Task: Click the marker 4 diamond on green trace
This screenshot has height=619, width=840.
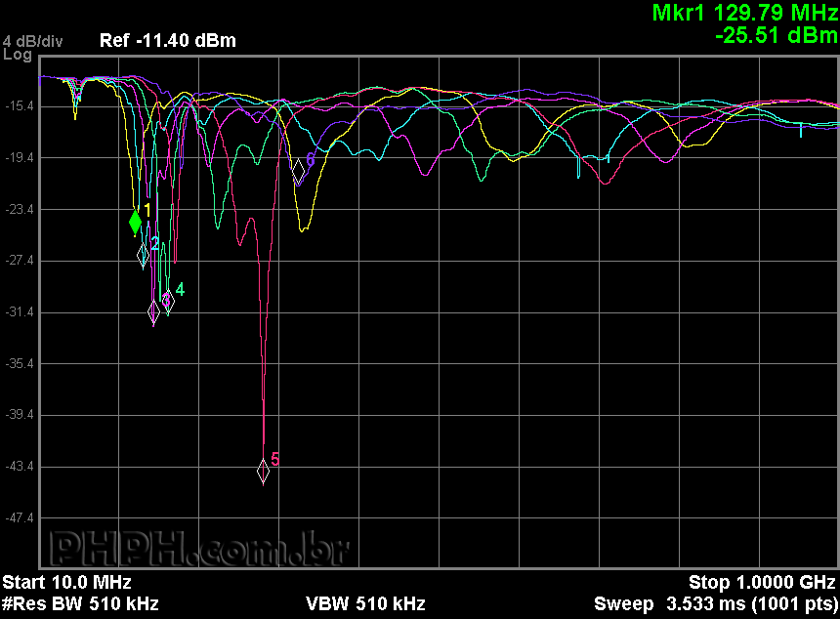Action: coord(167,298)
